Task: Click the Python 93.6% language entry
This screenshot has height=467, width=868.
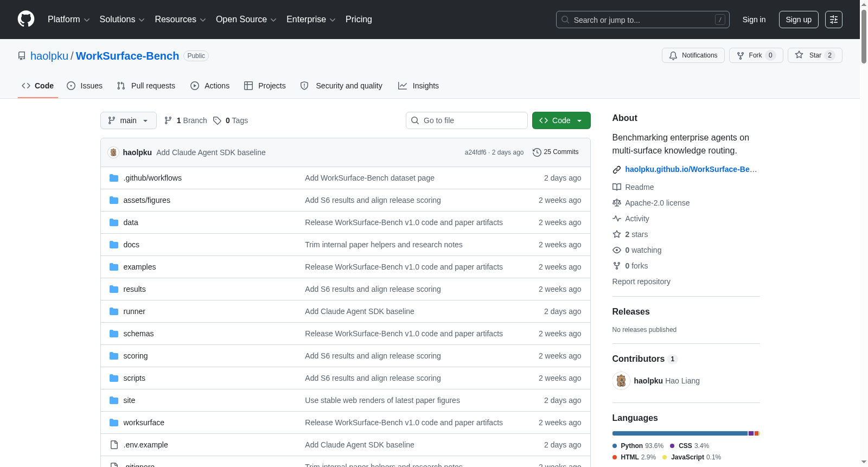Action: [638, 446]
